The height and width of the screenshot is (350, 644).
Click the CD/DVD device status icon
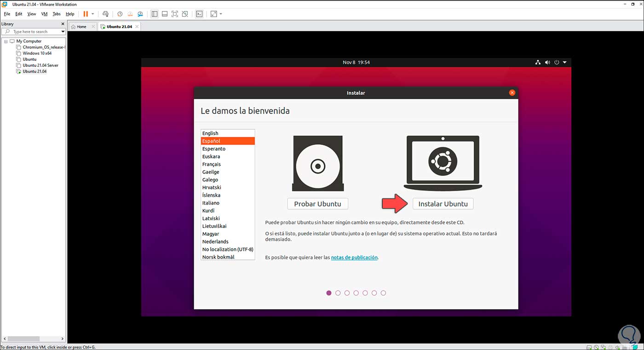click(596, 347)
